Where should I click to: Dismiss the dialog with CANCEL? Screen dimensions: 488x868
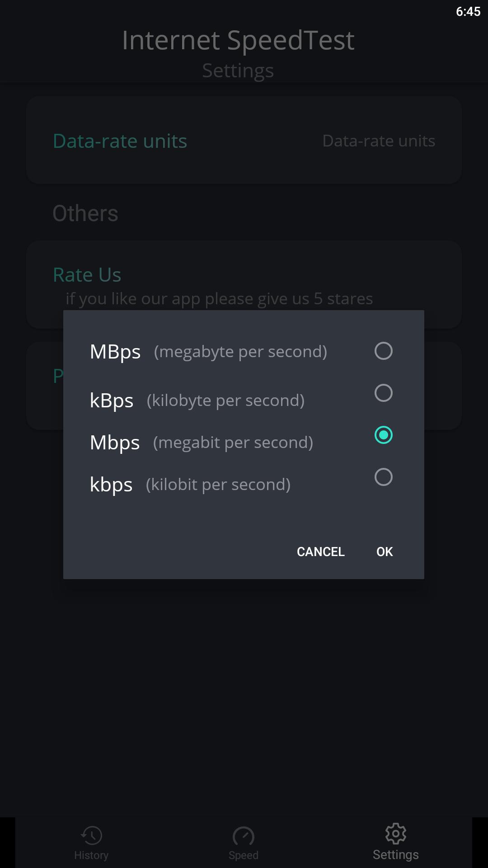tap(321, 552)
